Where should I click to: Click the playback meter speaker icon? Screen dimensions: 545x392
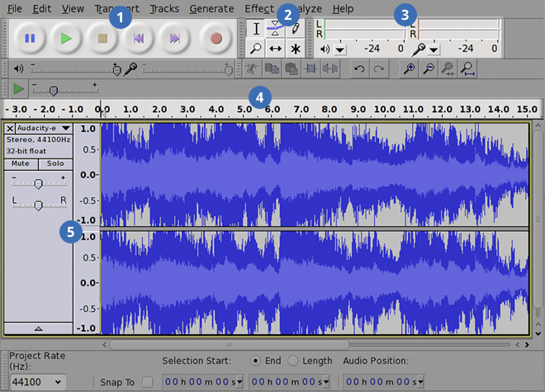[325, 49]
